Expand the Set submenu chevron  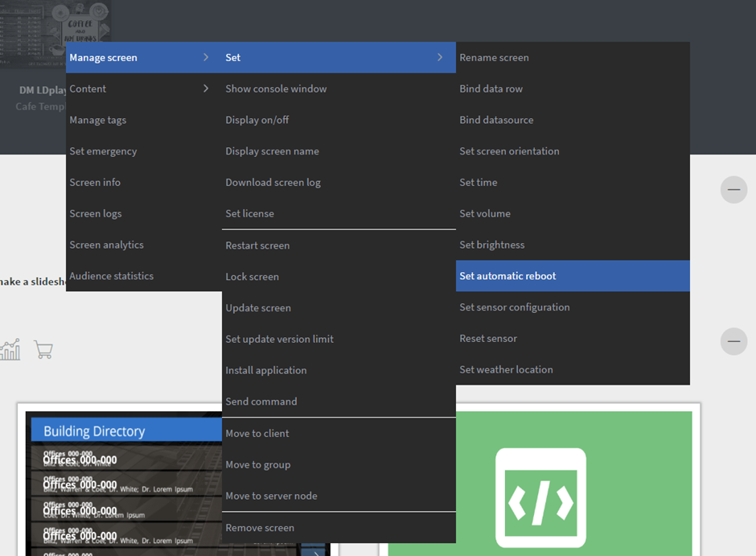point(440,57)
